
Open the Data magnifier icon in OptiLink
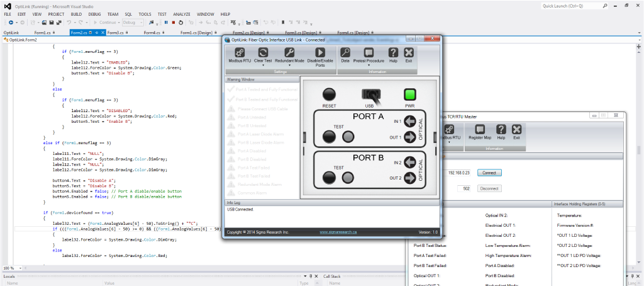345,53
